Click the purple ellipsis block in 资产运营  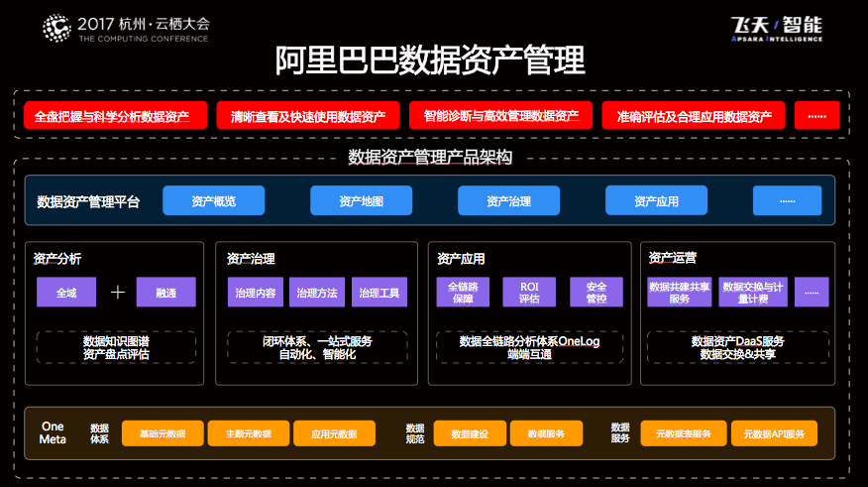click(812, 292)
